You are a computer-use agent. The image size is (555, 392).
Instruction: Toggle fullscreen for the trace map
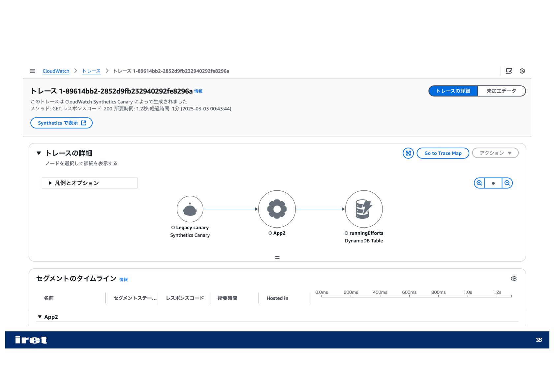pos(408,153)
